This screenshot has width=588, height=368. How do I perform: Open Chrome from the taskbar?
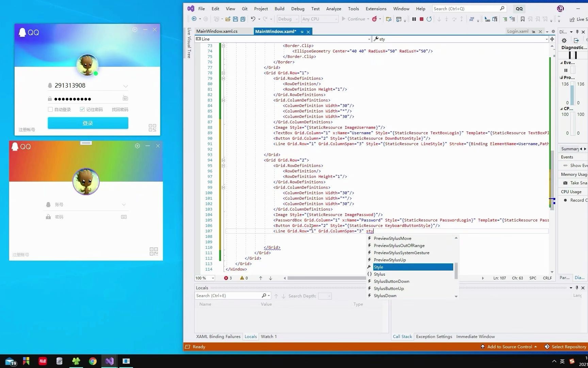pos(93,361)
